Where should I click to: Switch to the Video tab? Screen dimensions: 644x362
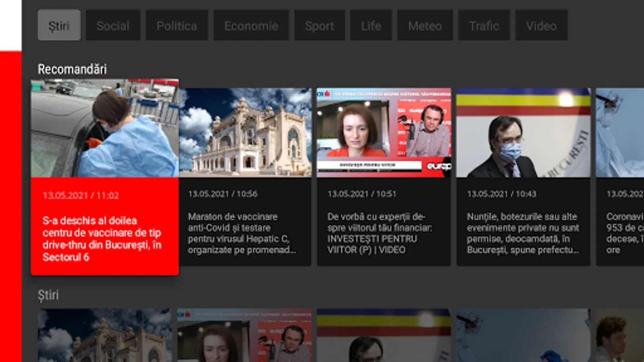click(x=541, y=25)
